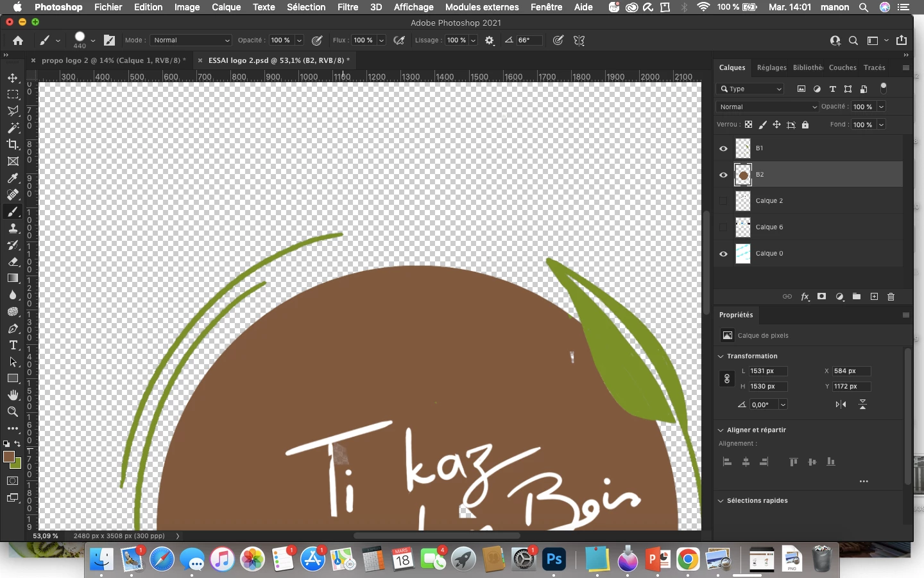Switch to the Couches tab
The height and width of the screenshot is (578, 924).
(x=843, y=67)
